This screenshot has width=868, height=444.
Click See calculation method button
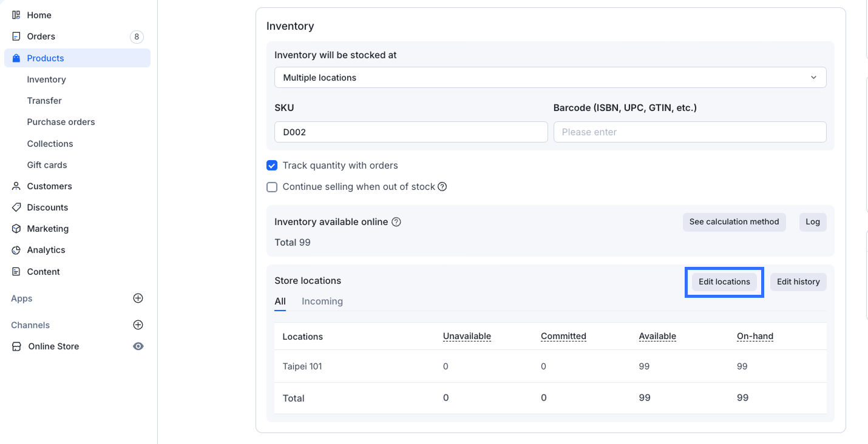734,222
